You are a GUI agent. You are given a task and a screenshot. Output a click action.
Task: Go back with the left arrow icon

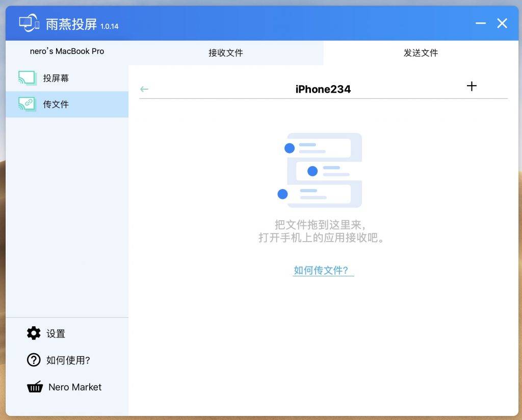144,89
